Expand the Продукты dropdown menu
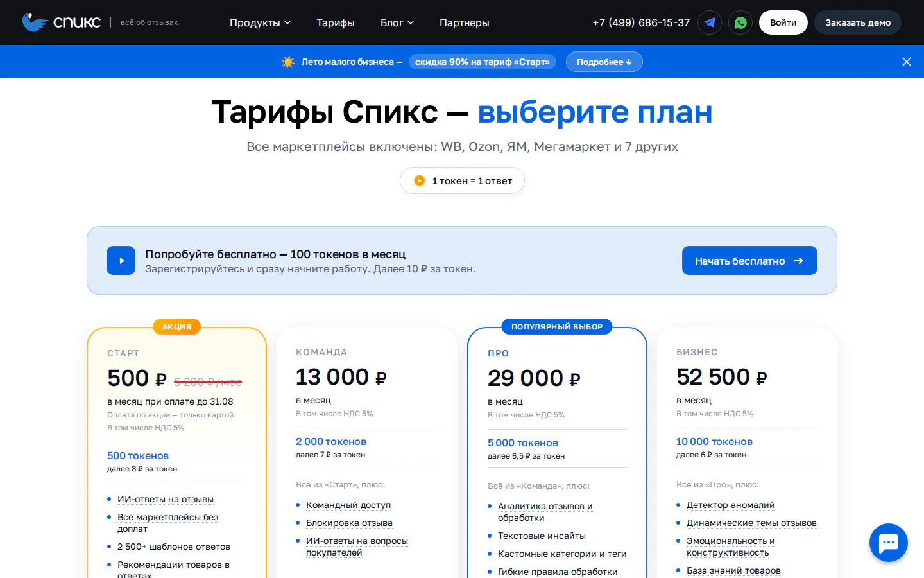The image size is (924, 578). pos(260,22)
